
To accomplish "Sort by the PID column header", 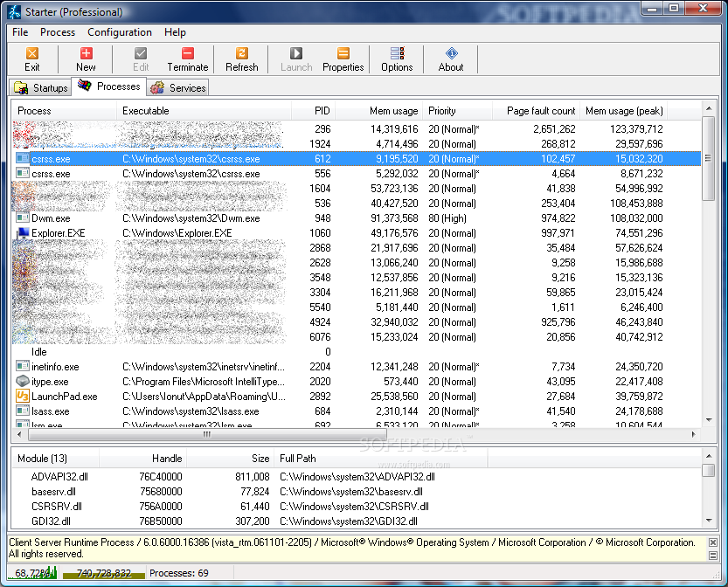I will coord(314,111).
